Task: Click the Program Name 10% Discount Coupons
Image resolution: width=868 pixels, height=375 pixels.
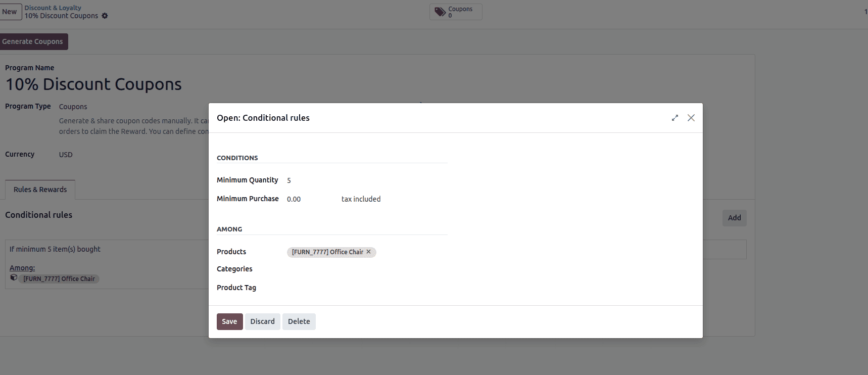Action: [93, 84]
